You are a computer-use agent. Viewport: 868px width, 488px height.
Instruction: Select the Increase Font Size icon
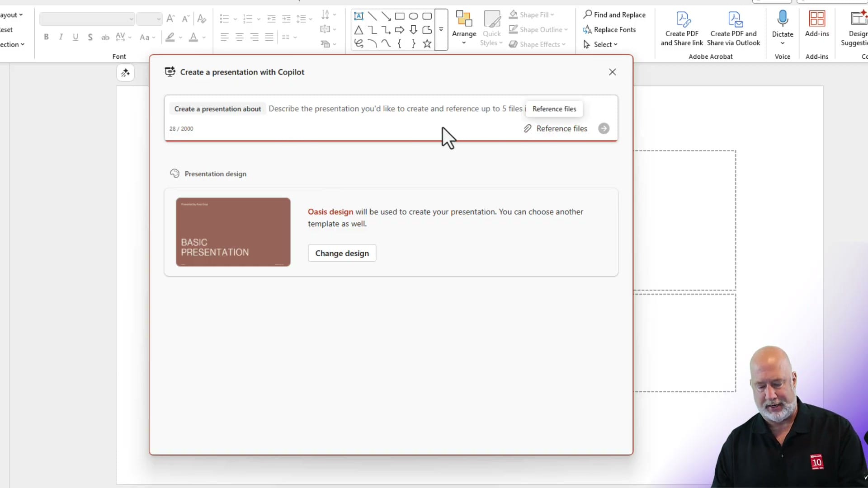point(170,19)
